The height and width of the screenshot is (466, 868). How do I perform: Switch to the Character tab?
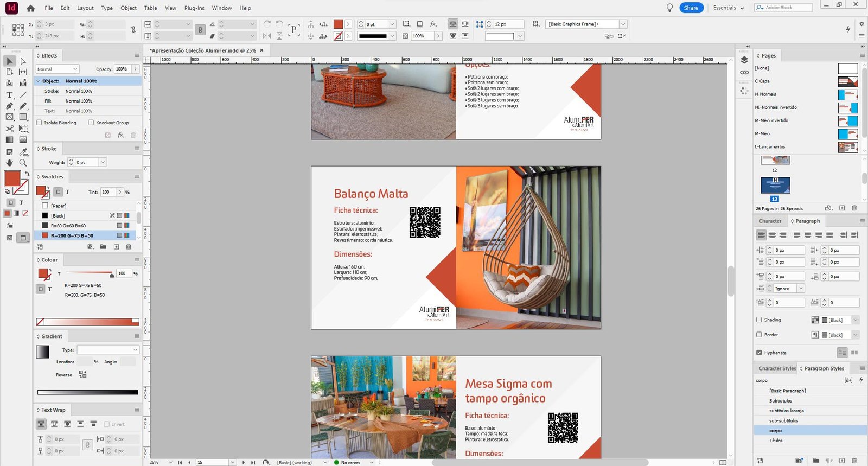coord(770,221)
